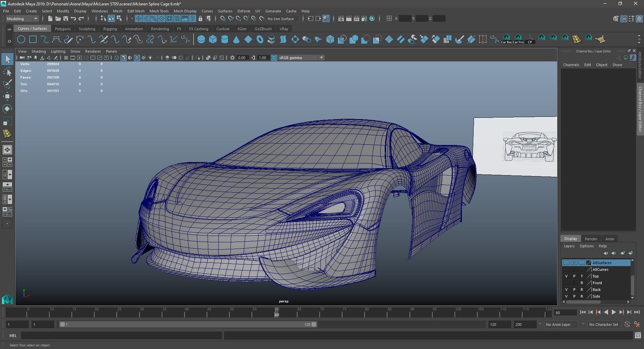Open the Surfaces menu in menu bar
The height and width of the screenshot is (349, 644).
[225, 11]
